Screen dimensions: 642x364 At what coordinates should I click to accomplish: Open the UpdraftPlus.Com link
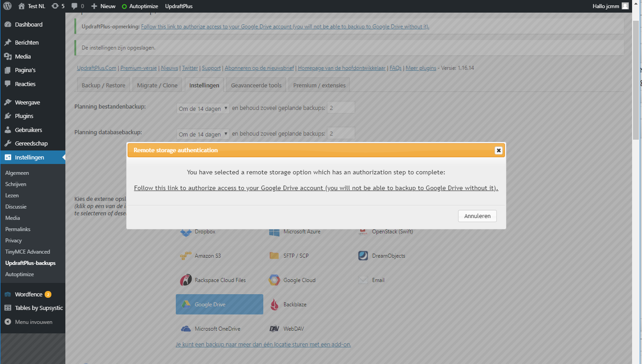96,68
